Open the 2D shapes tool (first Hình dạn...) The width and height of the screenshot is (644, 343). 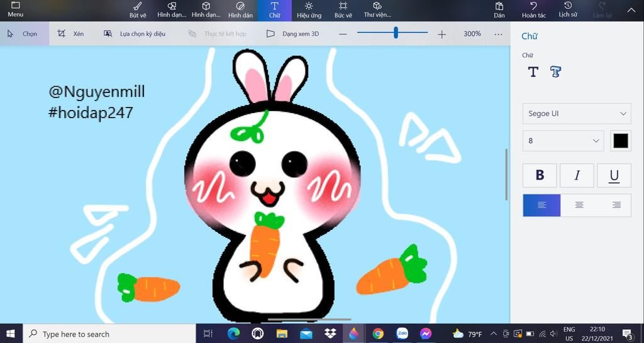coord(172,10)
